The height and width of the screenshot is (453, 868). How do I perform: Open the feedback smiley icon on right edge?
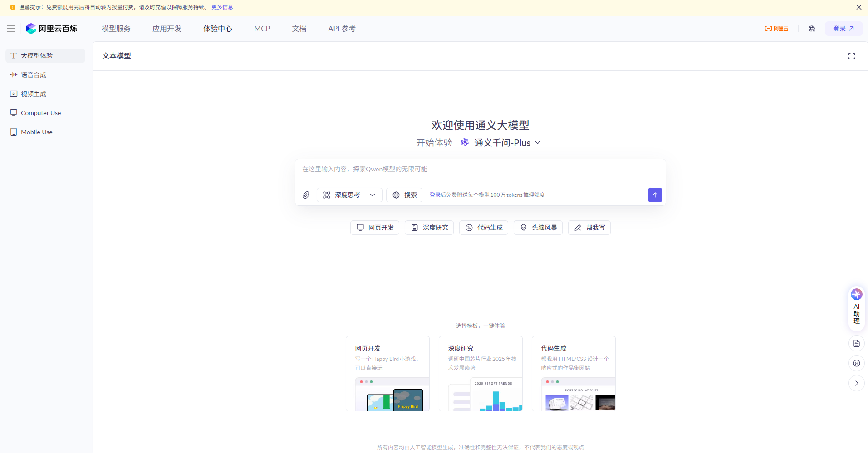click(x=856, y=363)
